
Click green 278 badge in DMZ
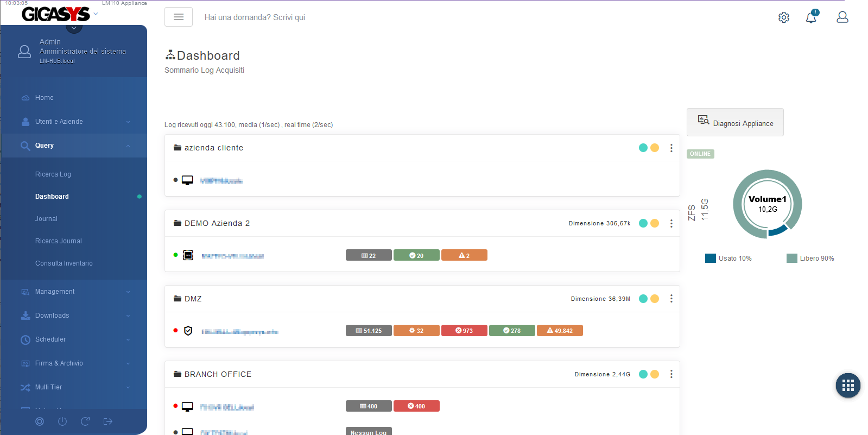tap(512, 331)
